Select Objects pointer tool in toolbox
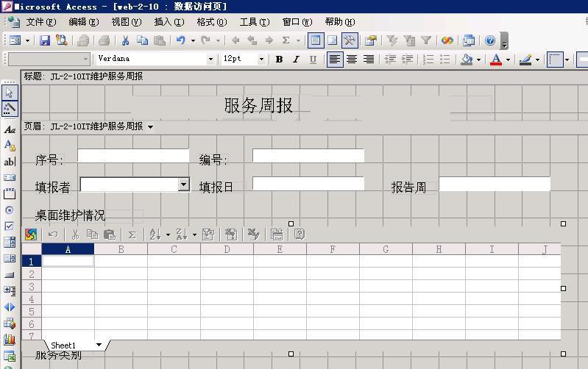 [x=10, y=93]
